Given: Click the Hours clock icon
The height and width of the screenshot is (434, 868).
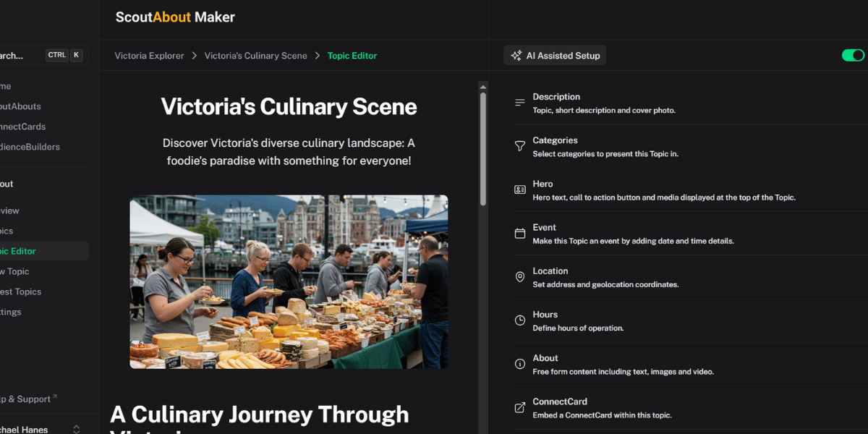Looking at the screenshot, I should tap(519, 320).
